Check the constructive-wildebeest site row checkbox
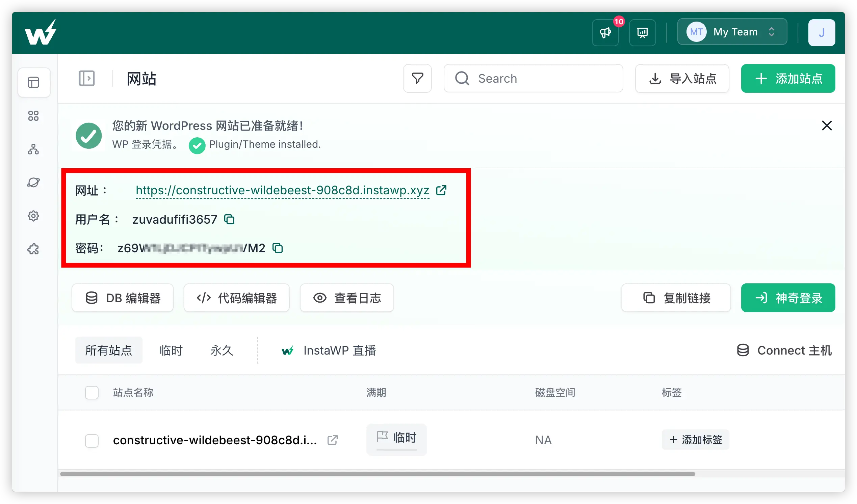This screenshot has width=857, height=504. click(92, 441)
